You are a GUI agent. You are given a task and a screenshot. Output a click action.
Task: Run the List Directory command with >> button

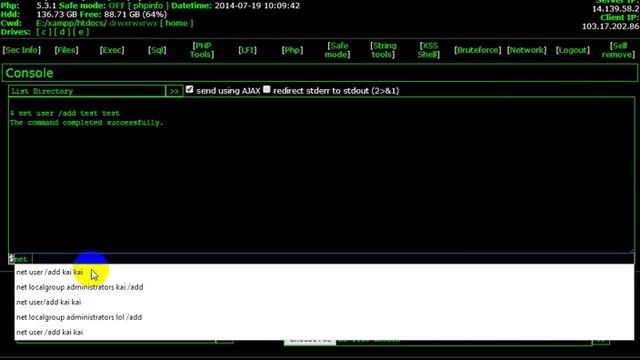(x=174, y=91)
